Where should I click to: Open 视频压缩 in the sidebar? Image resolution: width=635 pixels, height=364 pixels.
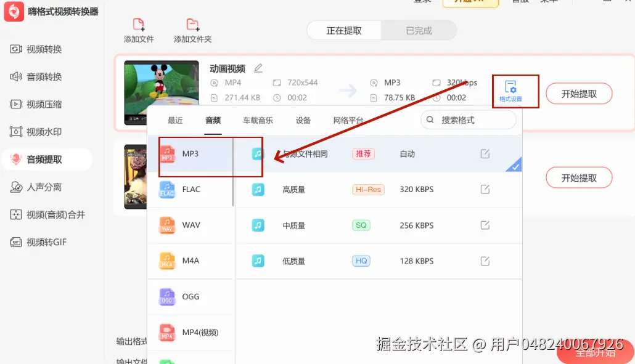pos(36,104)
